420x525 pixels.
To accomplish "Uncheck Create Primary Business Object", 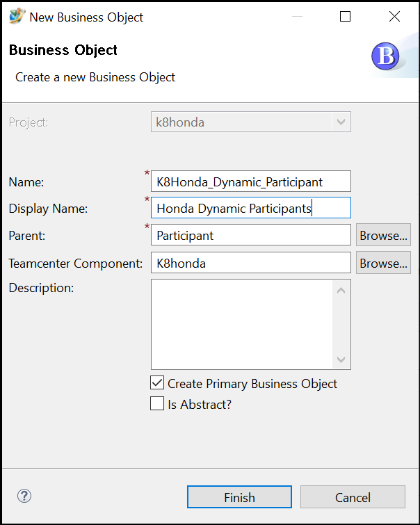I will [x=157, y=383].
